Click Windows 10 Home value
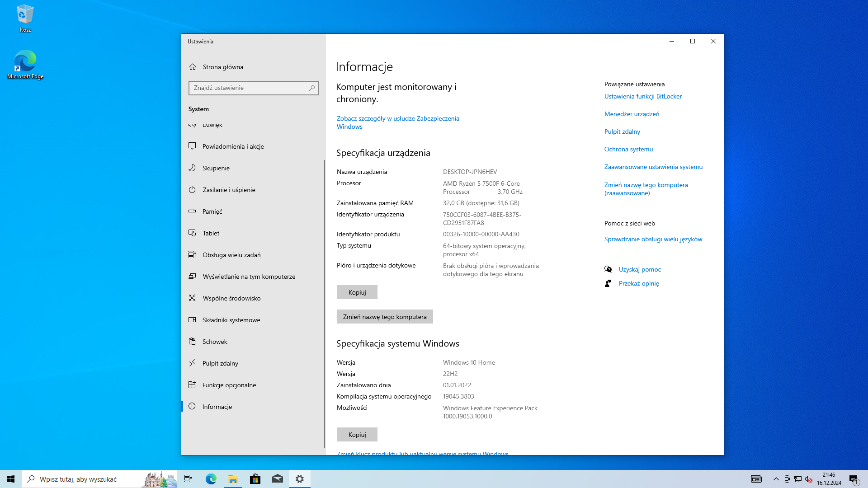The width and height of the screenshot is (868, 488). 469,362
